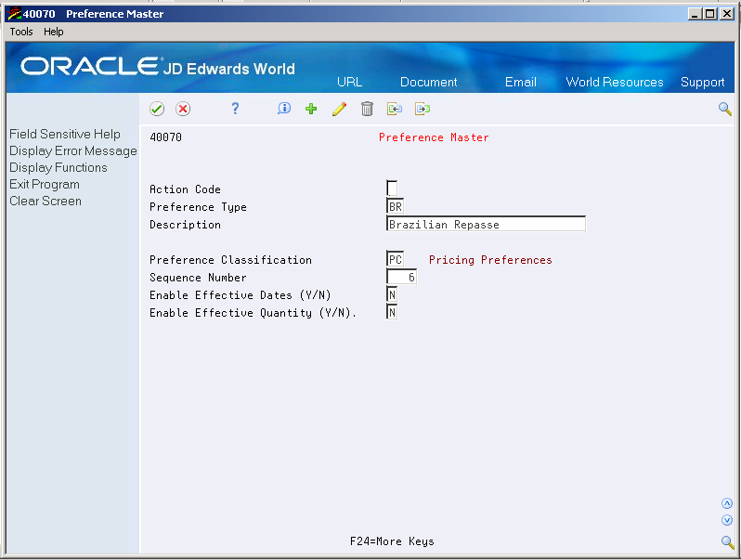
Task: Click the red Preference Master heading
Action: pyautogui.click(x=434, y=137)
